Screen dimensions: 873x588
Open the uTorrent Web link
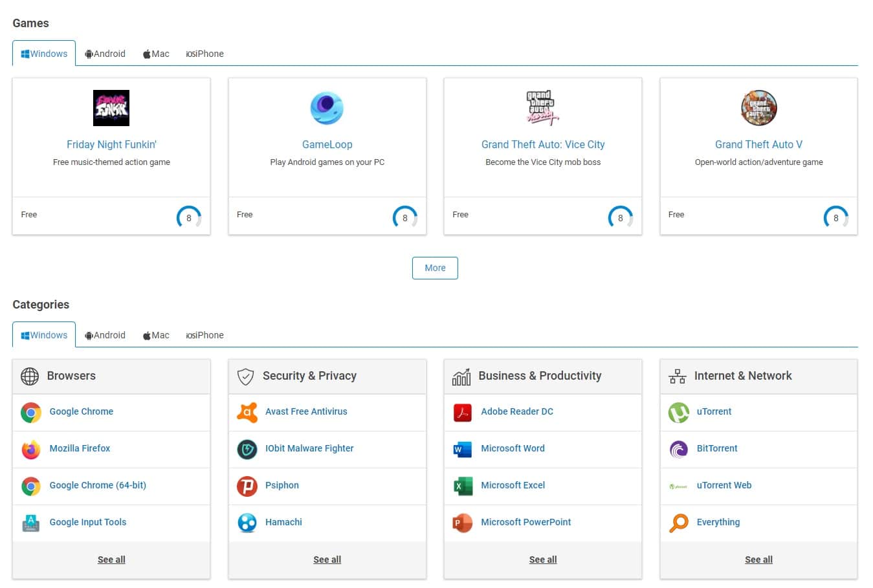click(724, 485)
